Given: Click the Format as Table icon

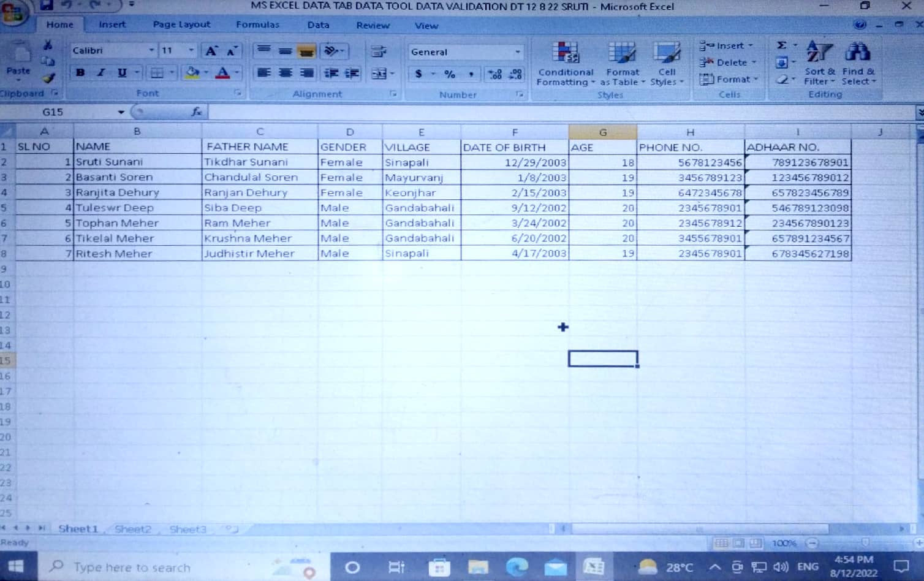Looking at the screenshot, I should coord(622,64).
